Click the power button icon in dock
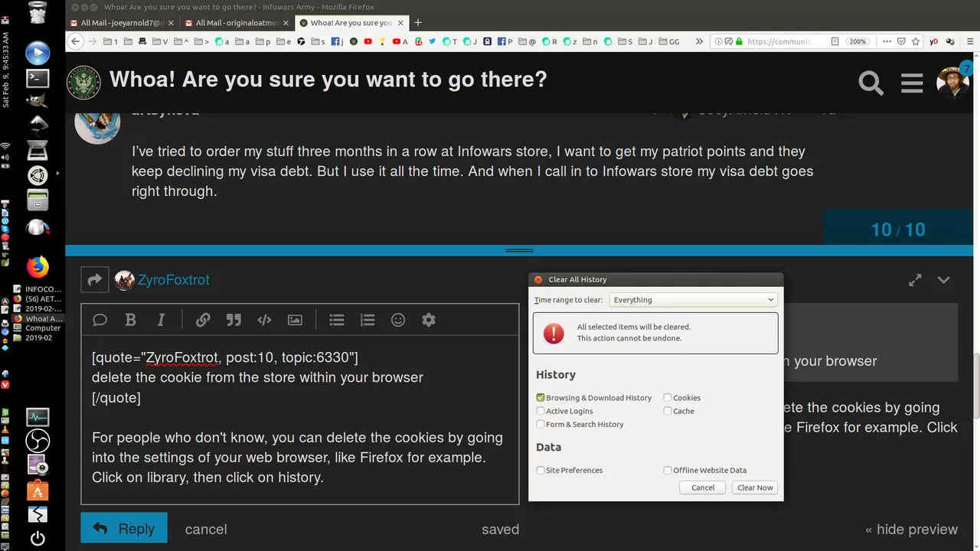This screenshot has width=980, height=551. [38, 539]
